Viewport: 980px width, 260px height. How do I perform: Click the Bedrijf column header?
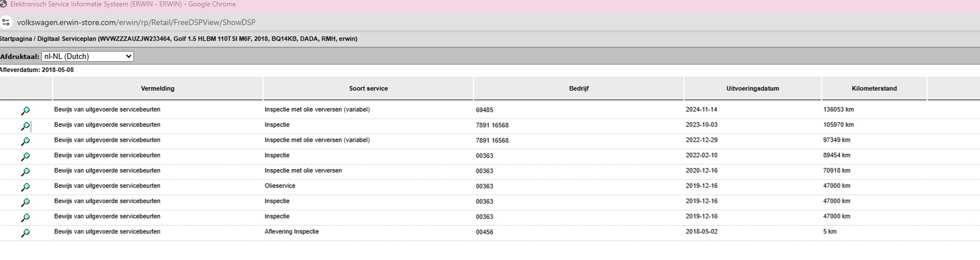click(579, 88)
